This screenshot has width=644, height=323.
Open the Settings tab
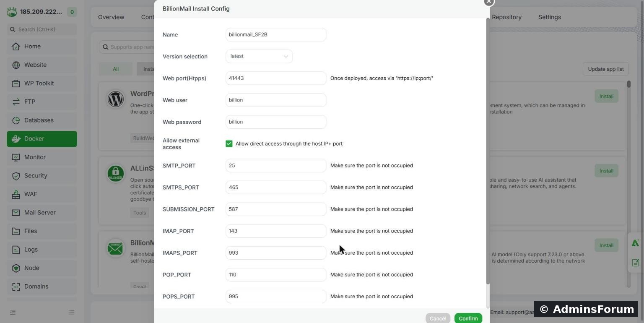click(550, 17)
